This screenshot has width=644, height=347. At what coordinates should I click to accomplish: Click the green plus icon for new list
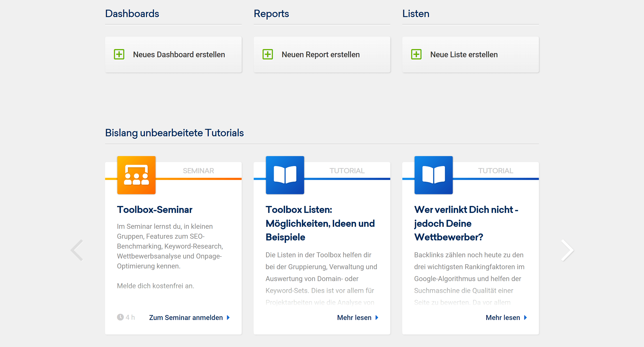tap(416, 54)
